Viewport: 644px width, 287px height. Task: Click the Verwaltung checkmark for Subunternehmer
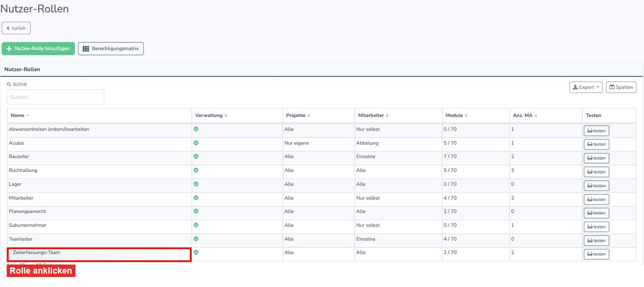(x=196, y=225)
